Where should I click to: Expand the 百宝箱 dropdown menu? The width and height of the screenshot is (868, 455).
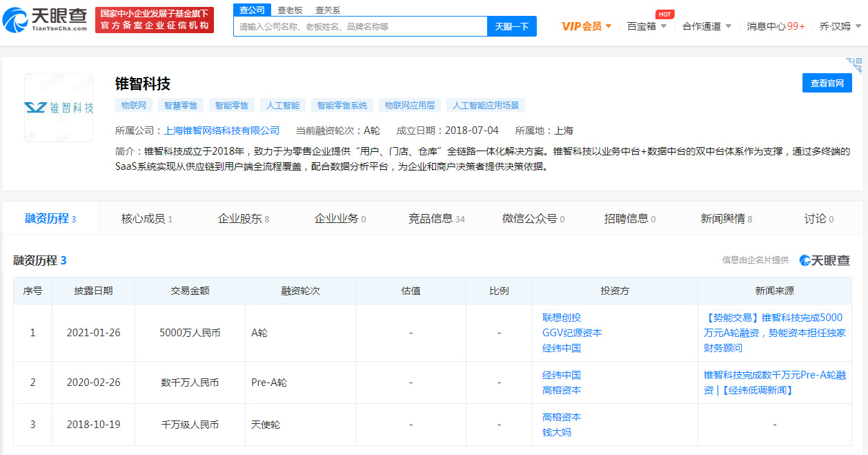647,26
